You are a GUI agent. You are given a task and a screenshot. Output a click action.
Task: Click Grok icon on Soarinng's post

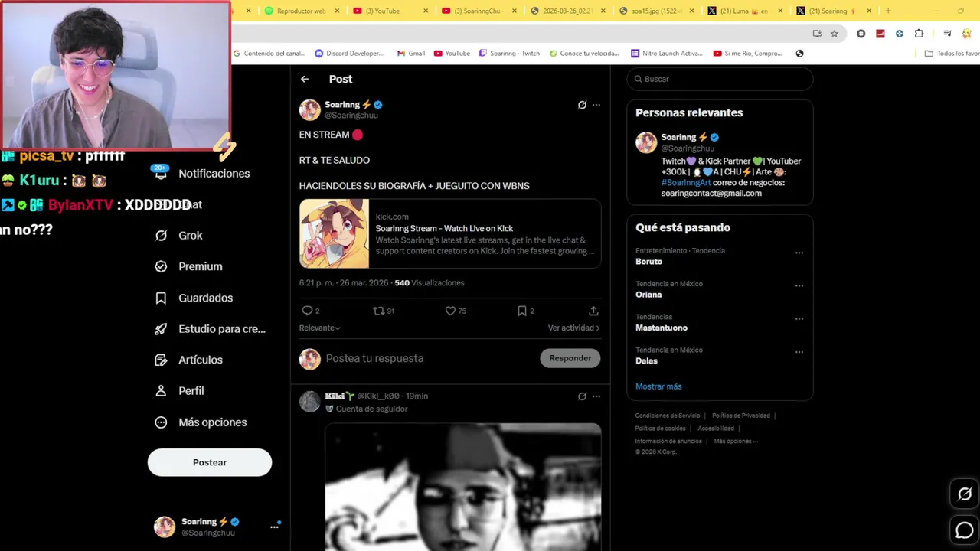[582, 105]
